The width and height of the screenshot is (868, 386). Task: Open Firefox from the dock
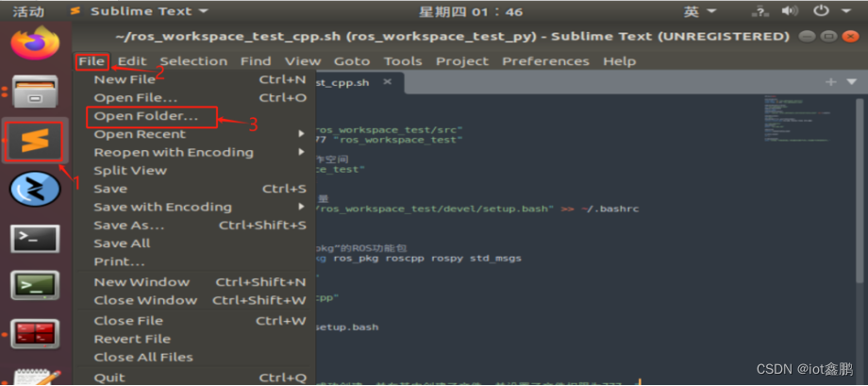coord(36,42)
